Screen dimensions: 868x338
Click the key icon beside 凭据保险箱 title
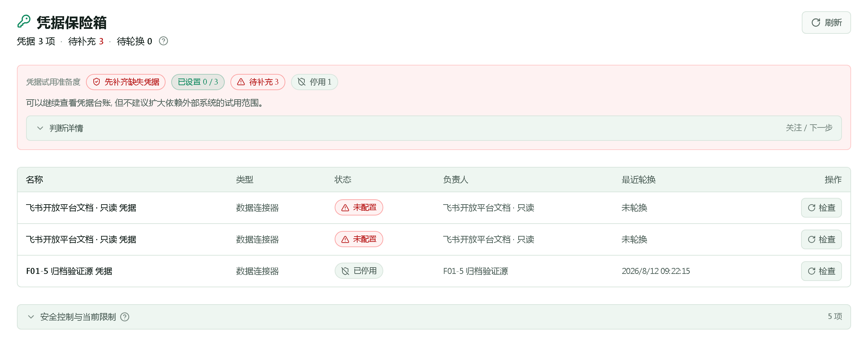(24, 21)
